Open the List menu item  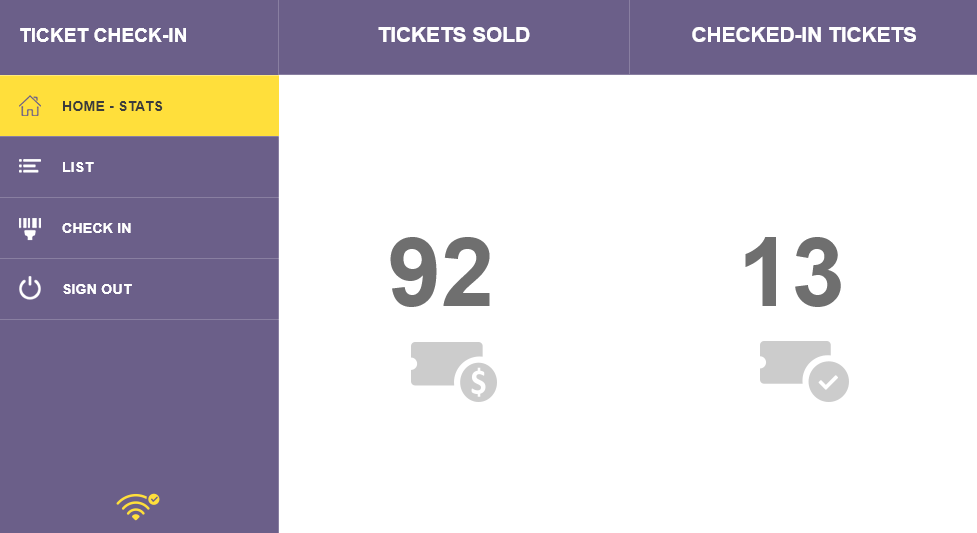[139, 167]
